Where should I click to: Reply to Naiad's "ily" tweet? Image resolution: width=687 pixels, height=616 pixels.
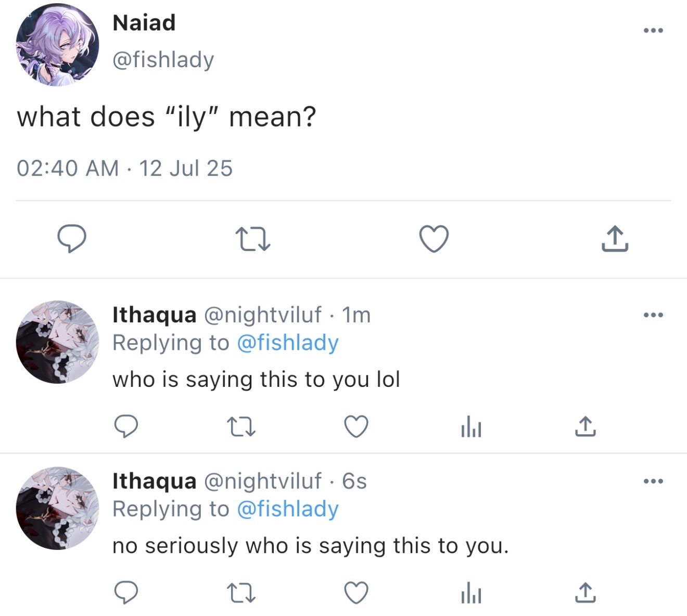click(x=71, y=238)
